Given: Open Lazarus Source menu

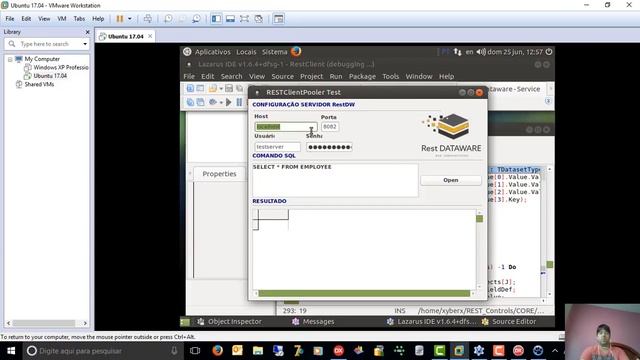Looking at the screenshot, I should coord(282,76).
